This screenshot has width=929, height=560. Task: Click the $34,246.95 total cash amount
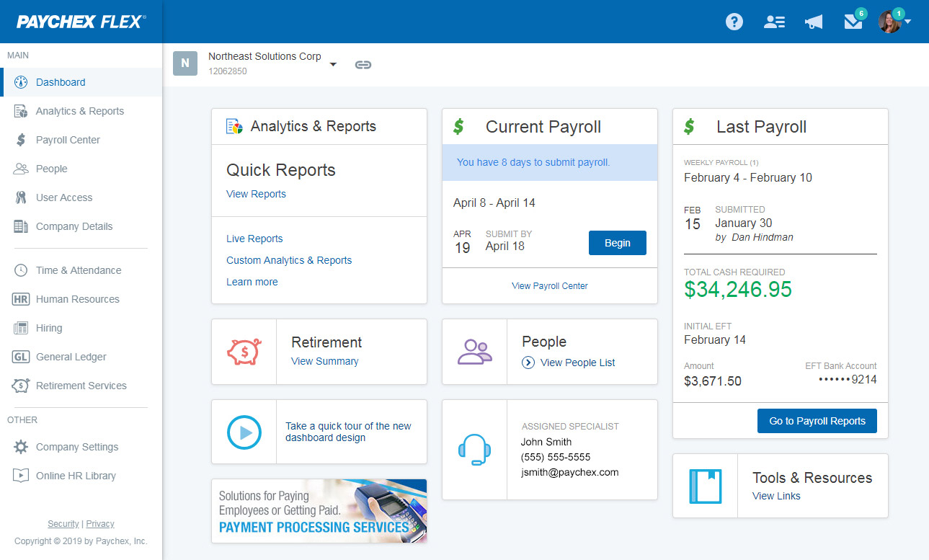pyautogui.click(x=738, y=290)
